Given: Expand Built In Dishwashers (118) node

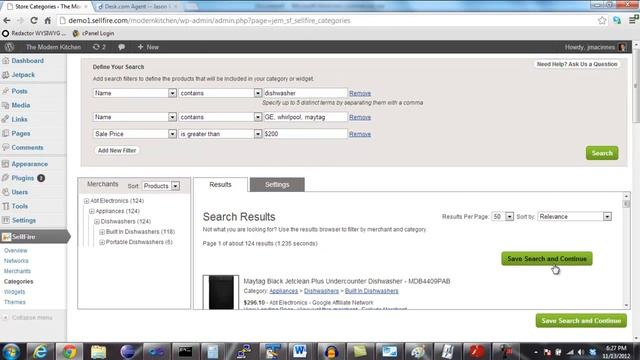Looking at the screenshot, I should pyautogui.click(x=102, y=232).
